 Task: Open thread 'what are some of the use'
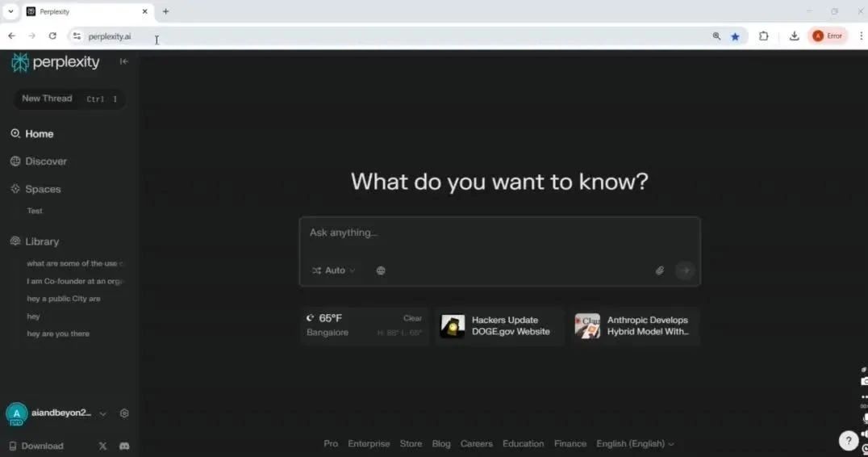point(75,263)
